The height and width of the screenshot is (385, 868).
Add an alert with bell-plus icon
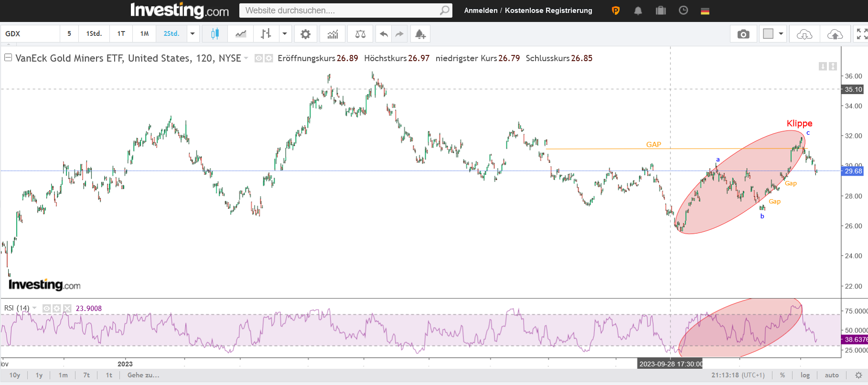[x=420, y=34]
